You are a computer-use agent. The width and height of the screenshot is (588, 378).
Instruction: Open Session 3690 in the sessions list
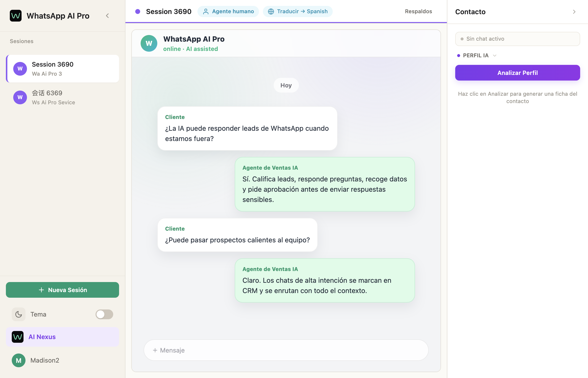[x=63, y=69]
